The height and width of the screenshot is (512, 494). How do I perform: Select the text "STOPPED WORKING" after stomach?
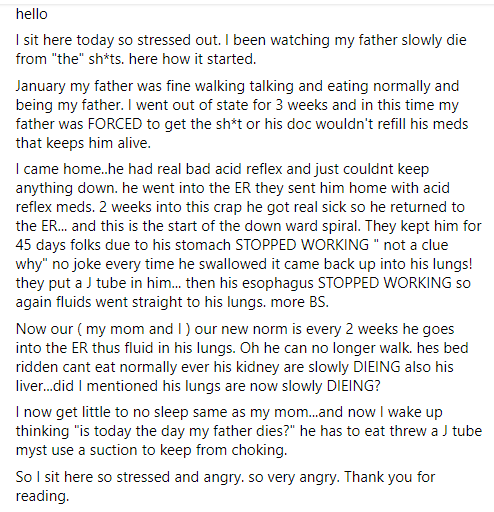pos(302,245)
